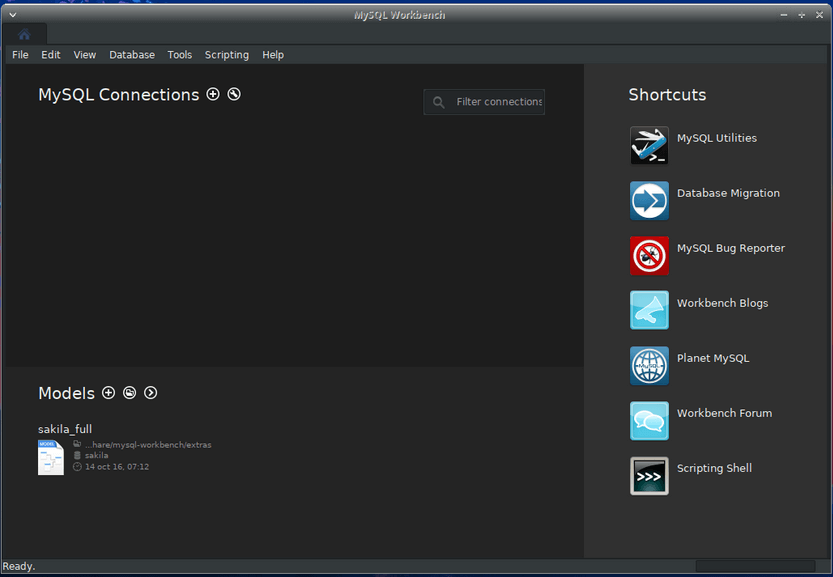Open Workbench Forum chat icon
This screenshot has height=577, width=833.
(649, 421)
